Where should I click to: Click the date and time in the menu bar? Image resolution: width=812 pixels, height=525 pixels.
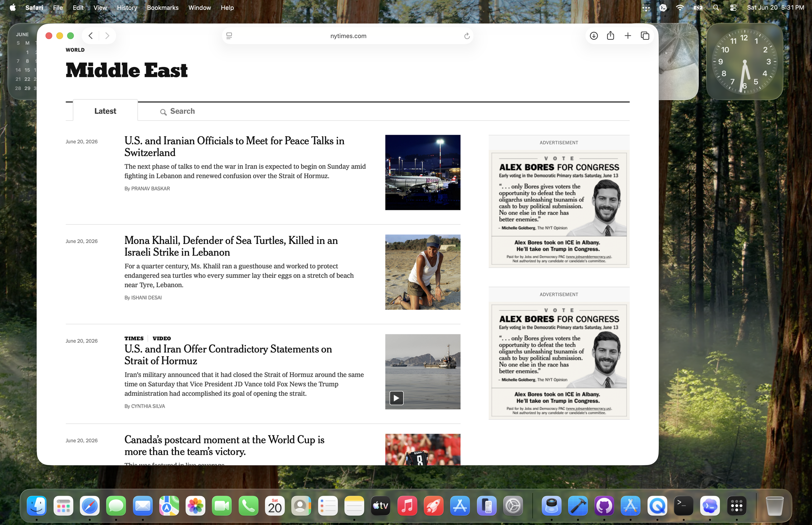tap(775, 7)
